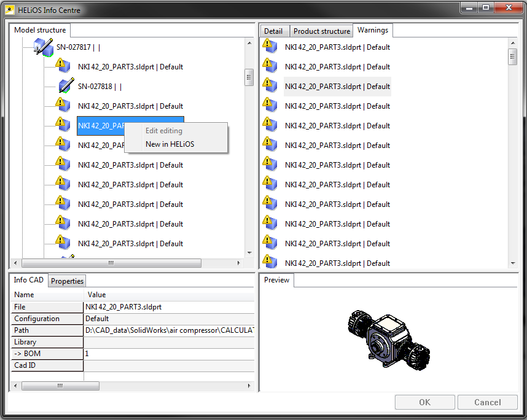
Task: Click the Warnings list scroll-down arrow
Action: pyautogui.click(x=513, y=263)
